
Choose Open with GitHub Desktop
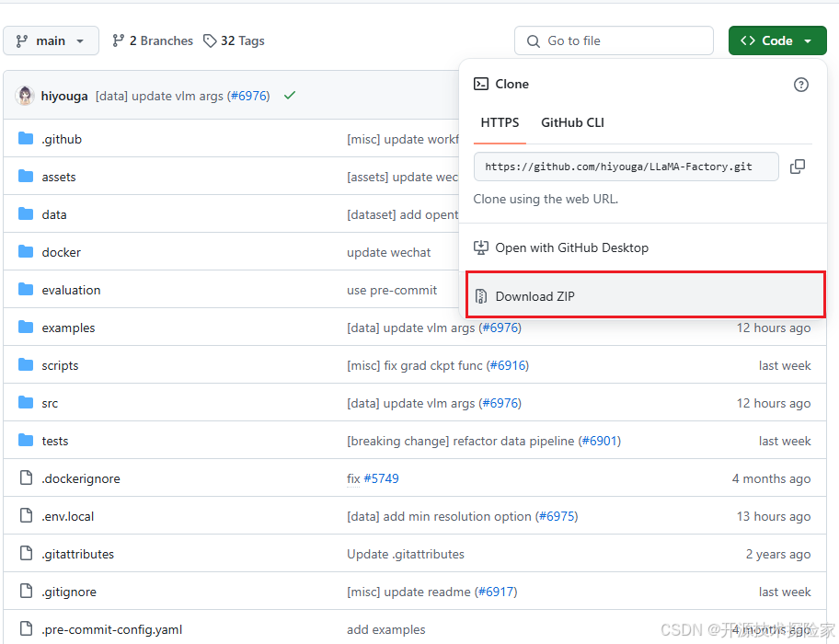pos(561,247)
